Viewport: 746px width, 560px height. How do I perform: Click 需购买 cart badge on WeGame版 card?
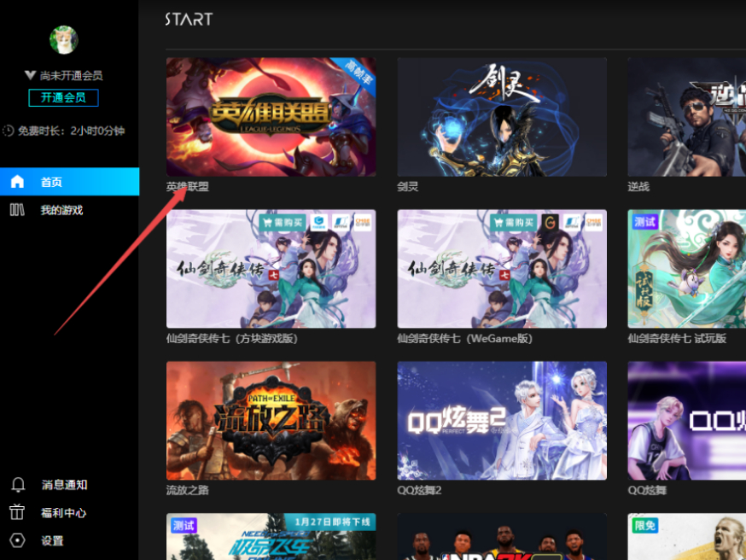514,222
